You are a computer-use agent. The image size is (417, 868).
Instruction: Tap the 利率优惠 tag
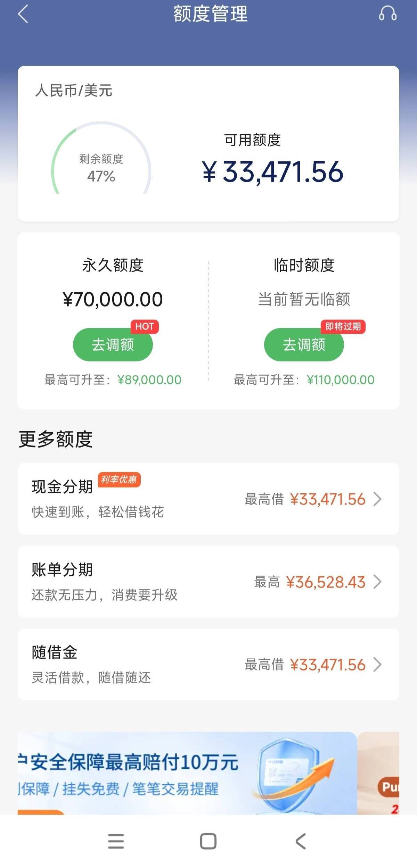coord(119,479)
